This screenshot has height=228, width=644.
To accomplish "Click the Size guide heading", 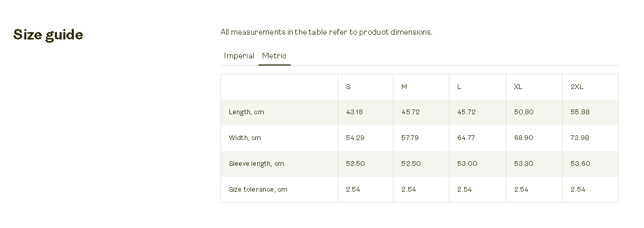I will pos(48,35).
